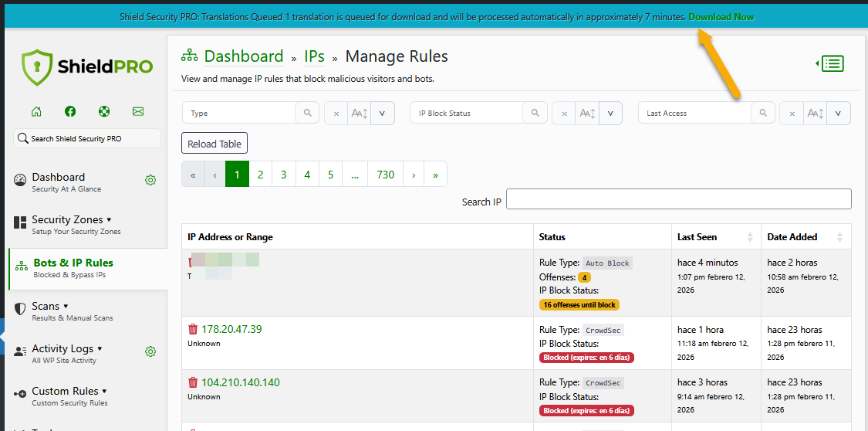The width and height of the screenshot is (868, 431).
Task: Focus the Search IP field
Action: 679,199
